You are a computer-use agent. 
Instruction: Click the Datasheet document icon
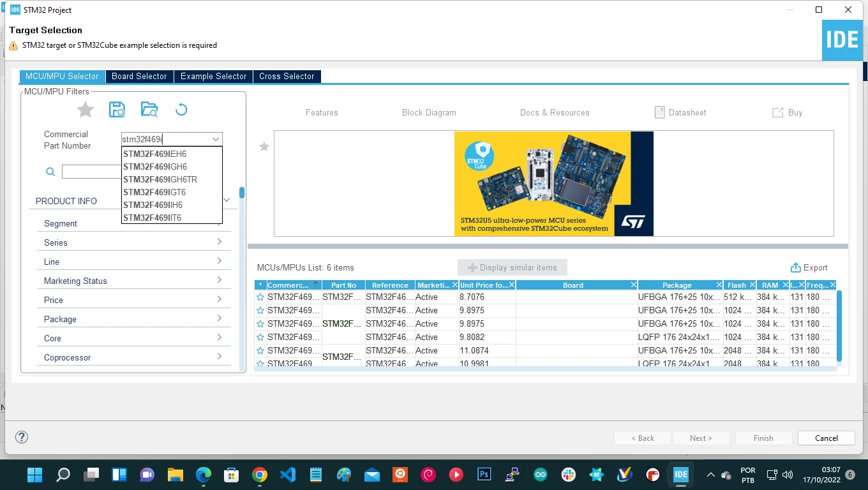[x=660, y=112]
